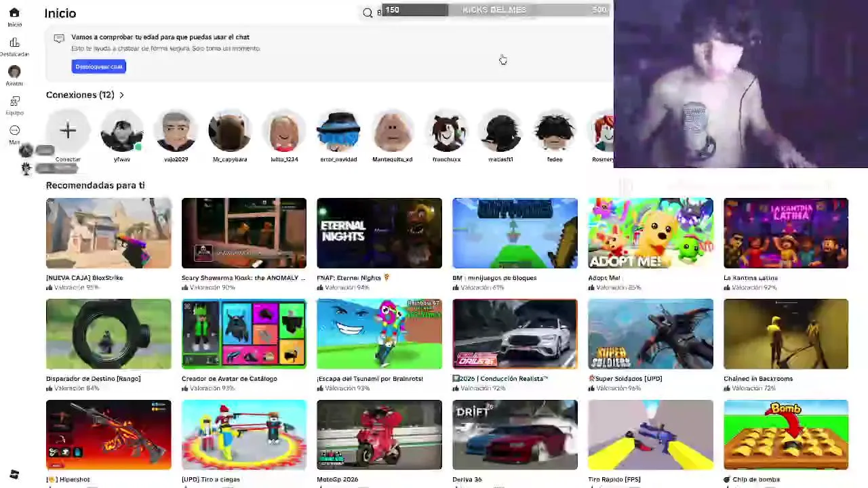Open lulita_1234's connection avatar
Image resolution: width=868 pixels, height=488 pixels.
284,130
